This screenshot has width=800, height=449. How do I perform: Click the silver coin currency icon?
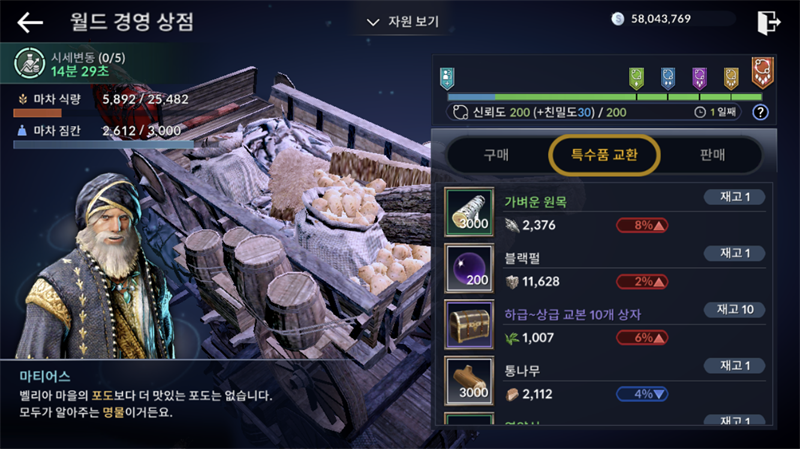[617, 19]
